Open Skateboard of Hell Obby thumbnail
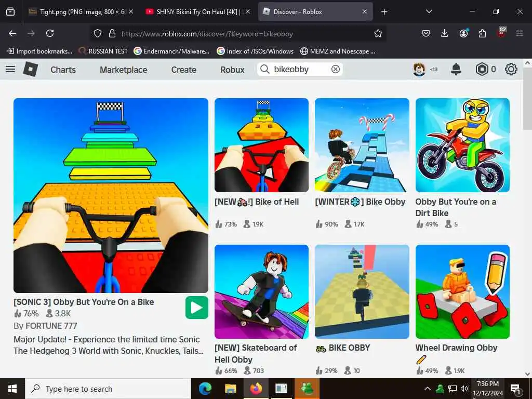Viewport: 532px width, 399px height. pyautogui.click(x=262, y=292)
